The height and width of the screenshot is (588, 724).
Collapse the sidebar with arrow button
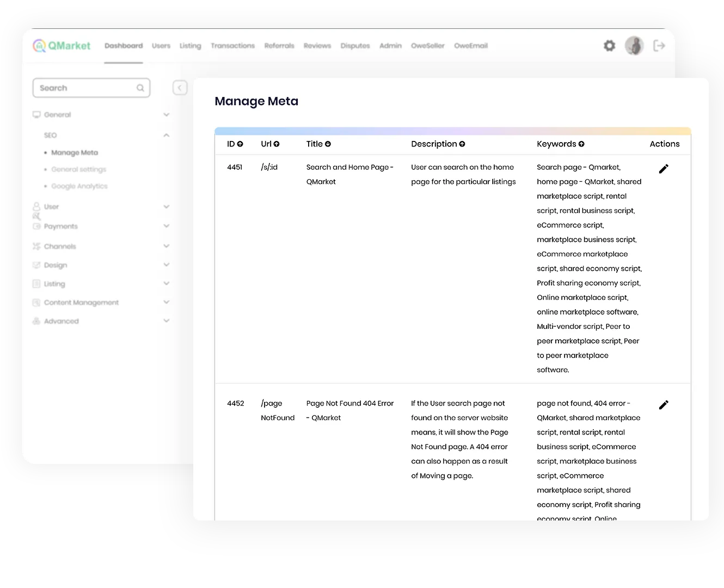(180, 88)
